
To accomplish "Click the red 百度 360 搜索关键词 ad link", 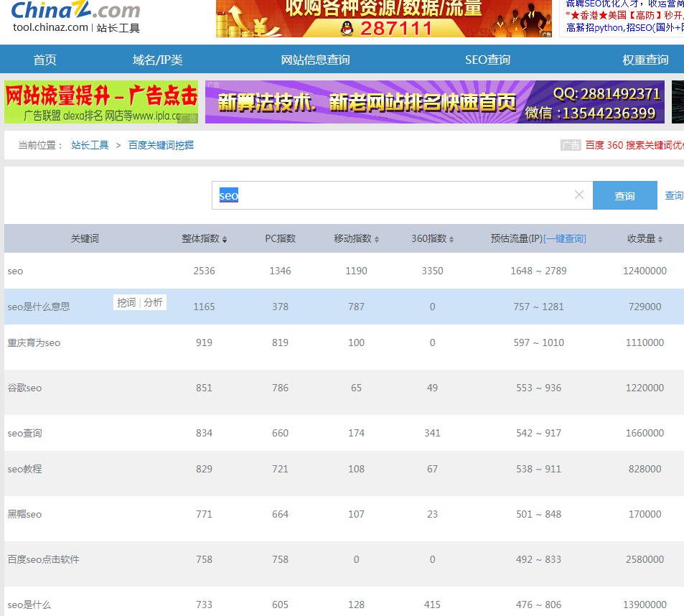I will click(x=634, y=145).
